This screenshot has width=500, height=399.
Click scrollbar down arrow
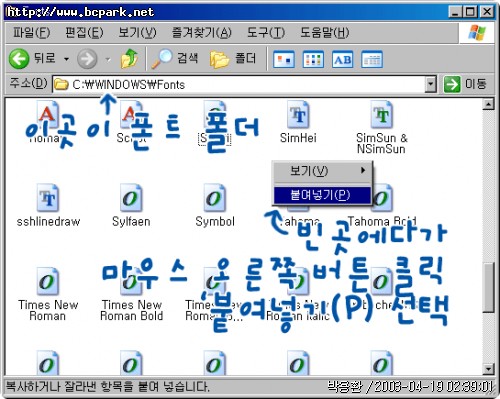coord(488,368)
